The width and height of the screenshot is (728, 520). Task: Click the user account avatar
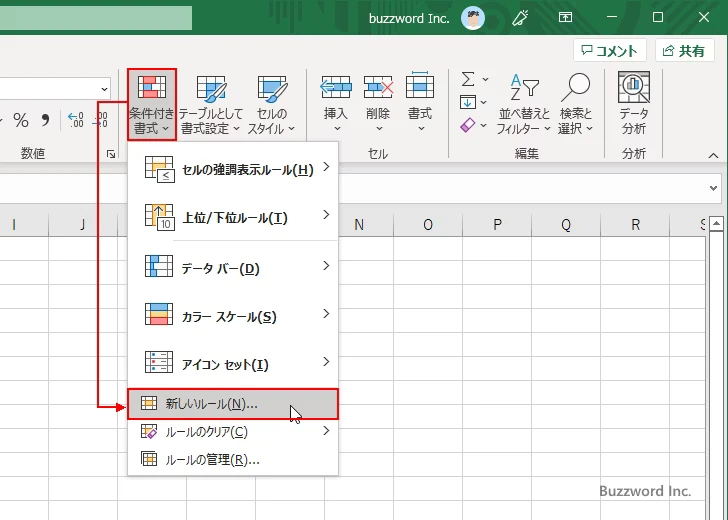click(x=473, y=18)
